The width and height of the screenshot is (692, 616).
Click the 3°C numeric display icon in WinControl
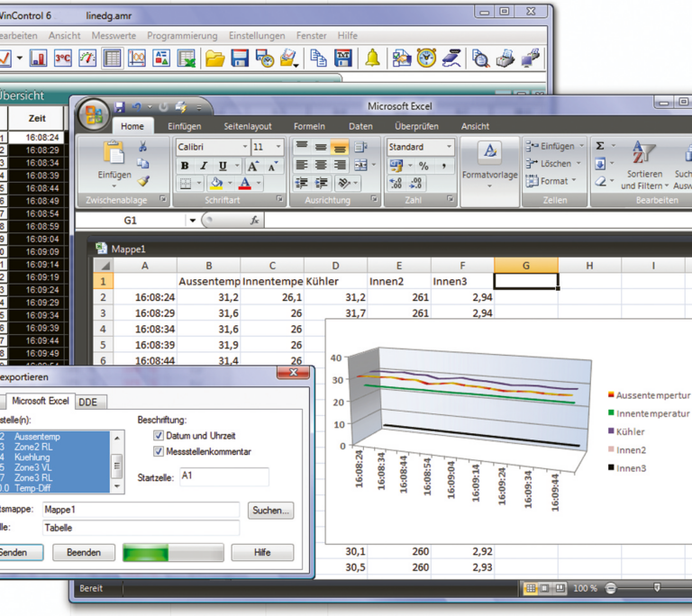(63, 59)
